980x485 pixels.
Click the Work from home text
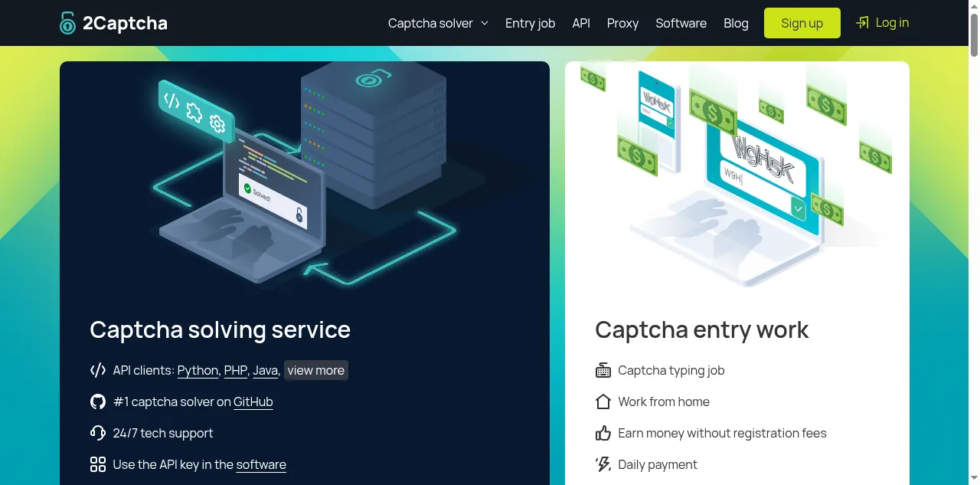664,401
